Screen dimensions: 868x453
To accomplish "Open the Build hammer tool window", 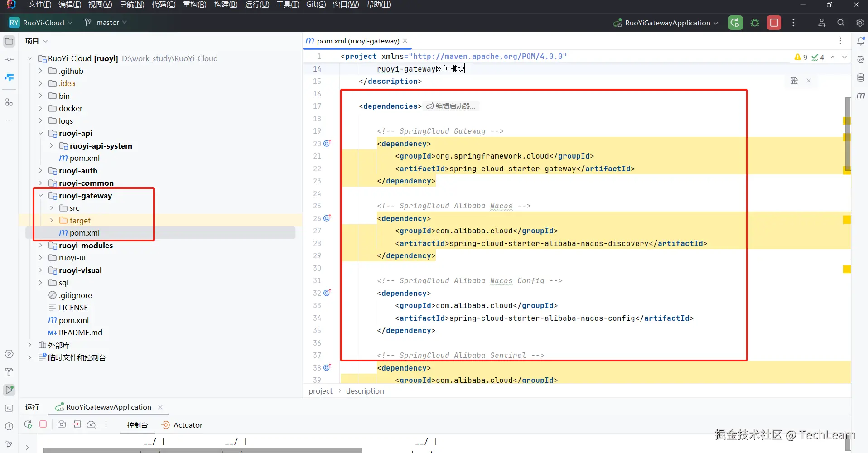I will click(x=9, y=372).
